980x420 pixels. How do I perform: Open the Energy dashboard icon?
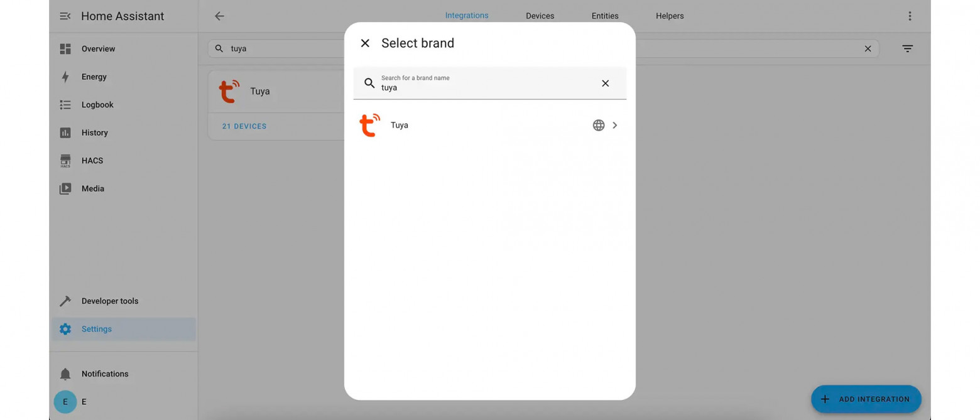[x=65, y=77]
